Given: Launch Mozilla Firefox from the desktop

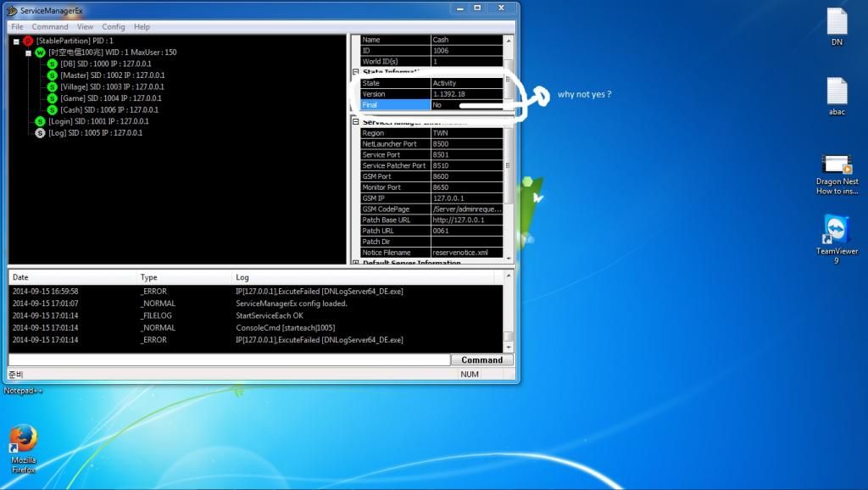Looking at the screenshot, I should [23, 440].
